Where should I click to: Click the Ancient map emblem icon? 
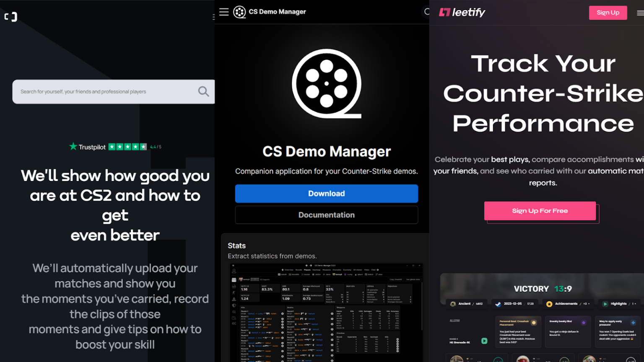pyautogui.click(x=453, y=304)
